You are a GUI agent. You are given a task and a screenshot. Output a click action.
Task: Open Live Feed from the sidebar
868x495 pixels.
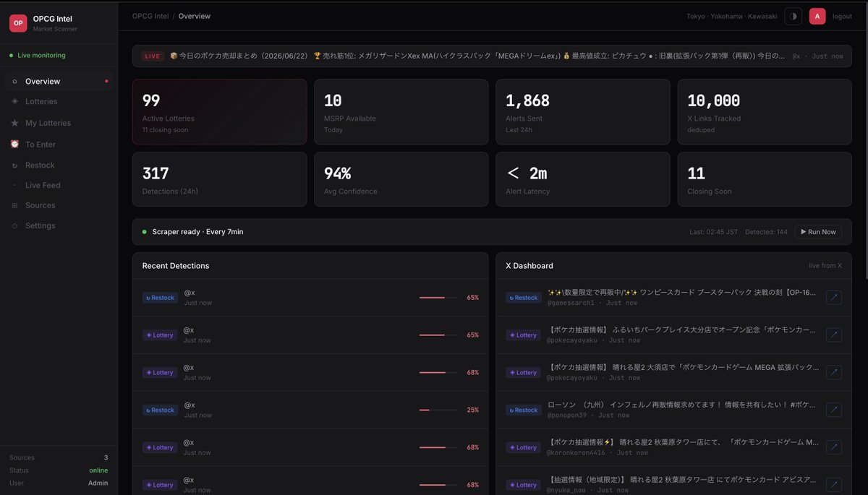point(59,185)
